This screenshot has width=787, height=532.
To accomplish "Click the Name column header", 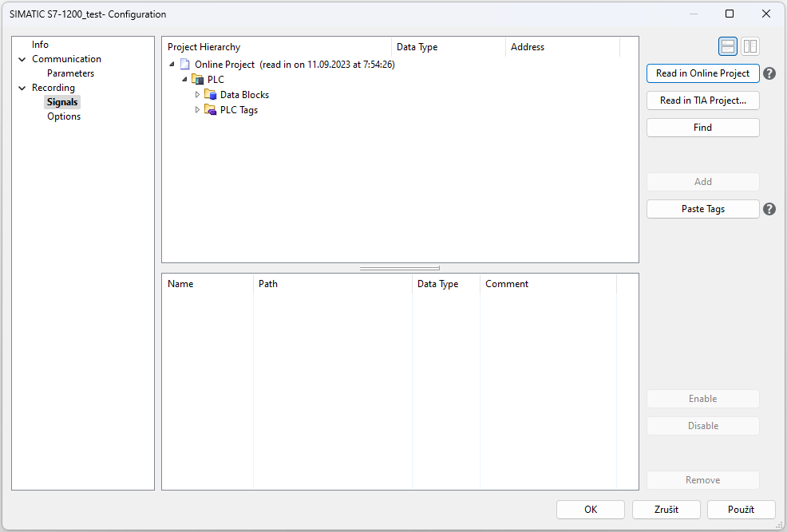I will (208, 284).
